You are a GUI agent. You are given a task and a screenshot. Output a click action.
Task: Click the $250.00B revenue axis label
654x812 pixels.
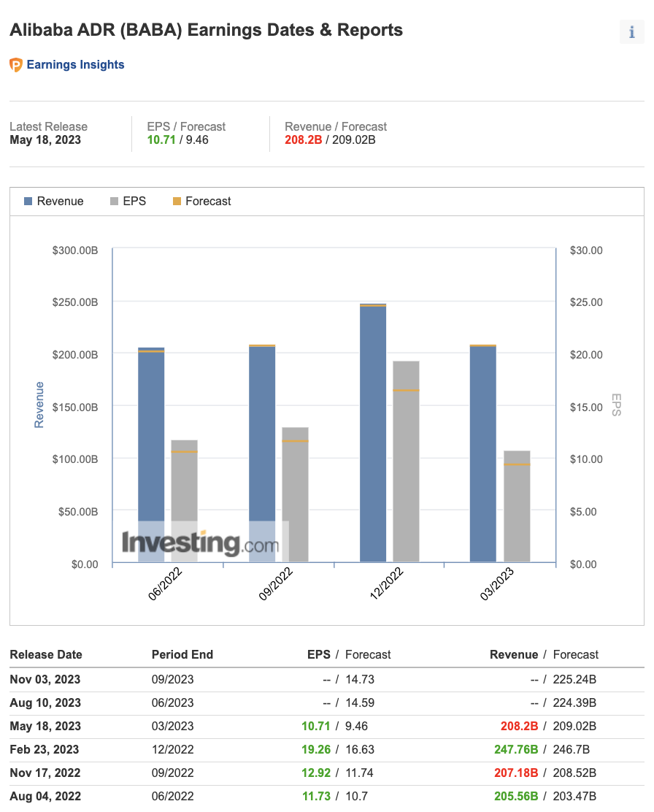pos(75,302)
